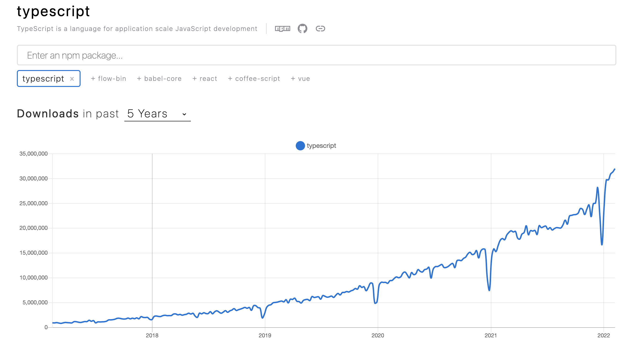This screenshot has width=644, height=358.
Task: Open the npm package page icon
Action: (282, 29)
